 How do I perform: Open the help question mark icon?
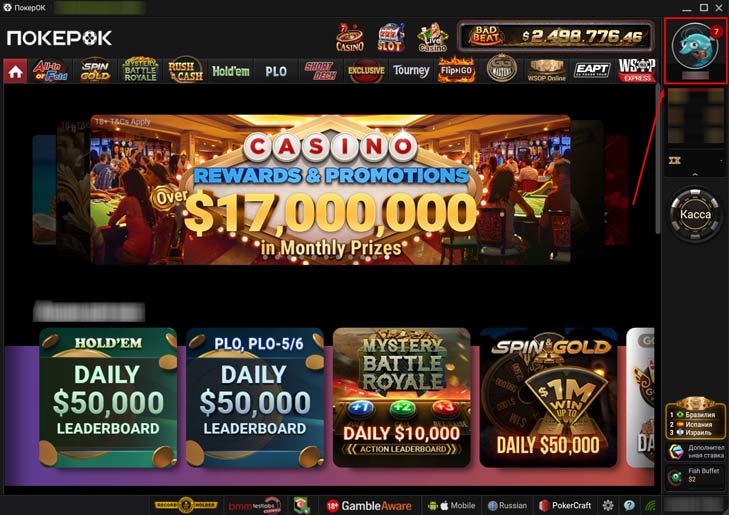click(x=629, y=505)
